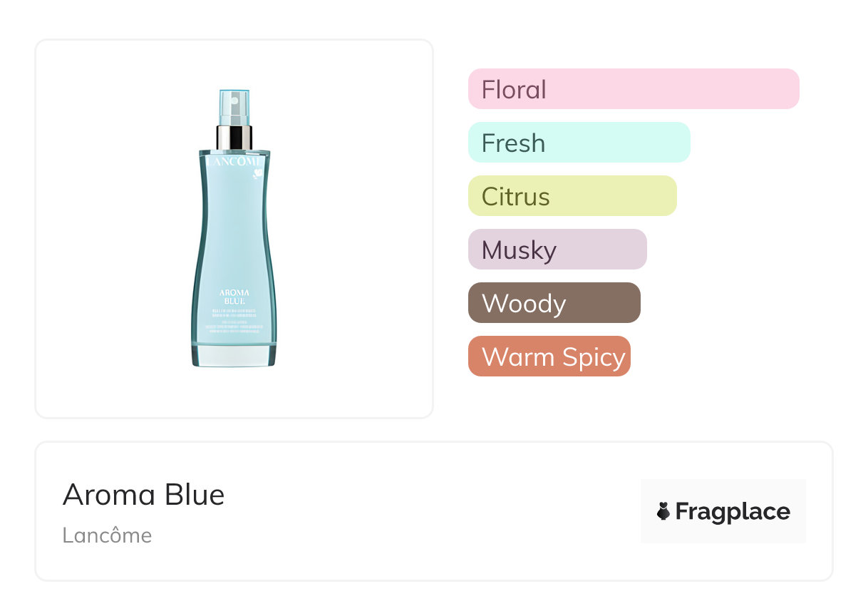Click the clear base of the bottle
Viewport: 868px width, 616px height.
[x=234, y=355]
